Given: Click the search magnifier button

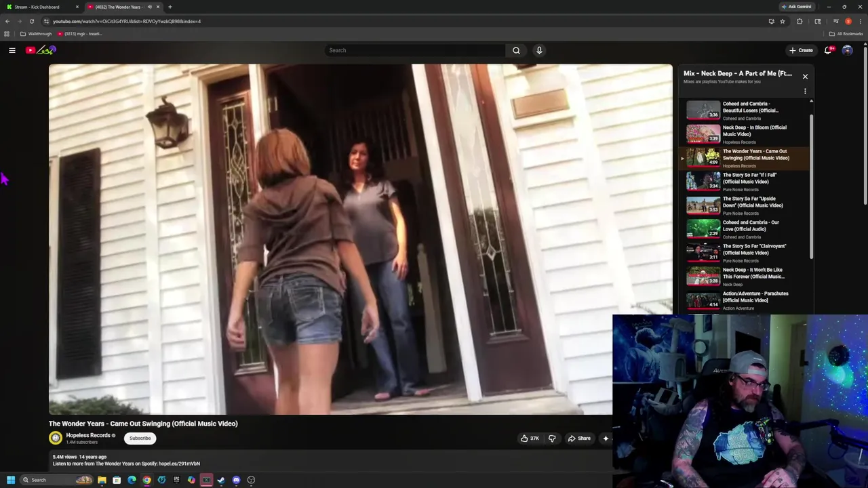Looking at the screenshot, I should point(516,50).
